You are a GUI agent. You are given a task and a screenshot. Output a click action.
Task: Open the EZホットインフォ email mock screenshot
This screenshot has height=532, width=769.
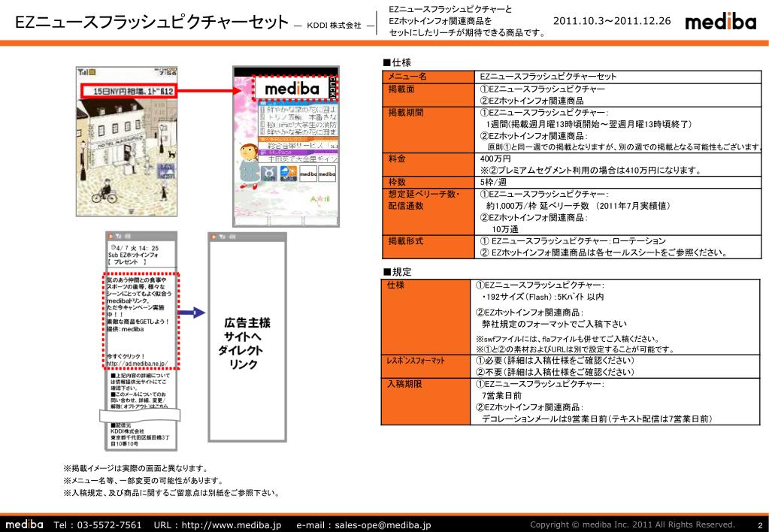click(x=141, y=341)
